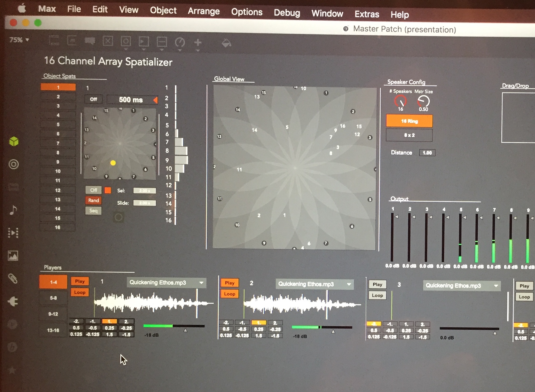Viewport: 535px width, 392px height.
Task: Click the paperclip snippets icon in sidebar
Action: 13,279
